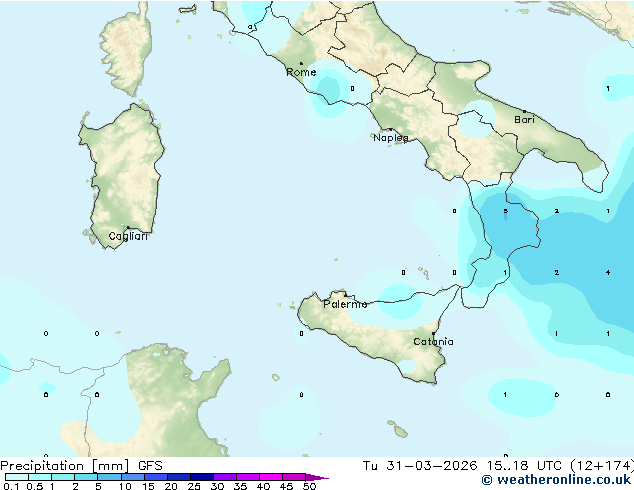The height and width of the screenshot is (490, 634).
Task: Select the Naples city label
Action: pyautogui.click(x=391, y=138)
